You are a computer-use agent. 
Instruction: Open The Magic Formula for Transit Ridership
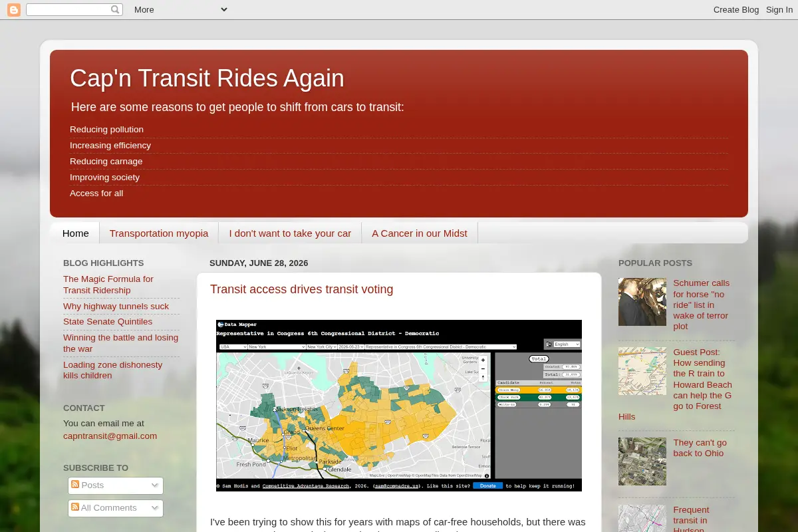pyautogui.click(x=108, y=285)
